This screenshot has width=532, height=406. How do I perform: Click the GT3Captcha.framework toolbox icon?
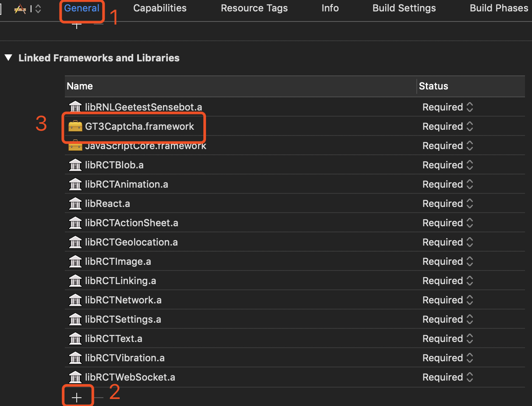[x=75, y=126]
